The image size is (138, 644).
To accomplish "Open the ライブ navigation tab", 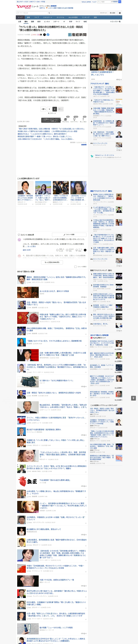I will click(x=37, y=17).
